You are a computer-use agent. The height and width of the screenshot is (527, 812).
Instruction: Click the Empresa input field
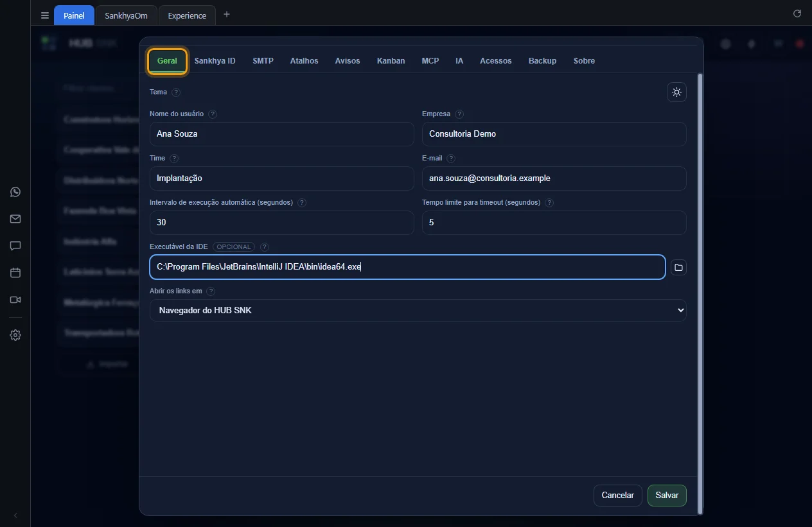click(x=554, y=134)
